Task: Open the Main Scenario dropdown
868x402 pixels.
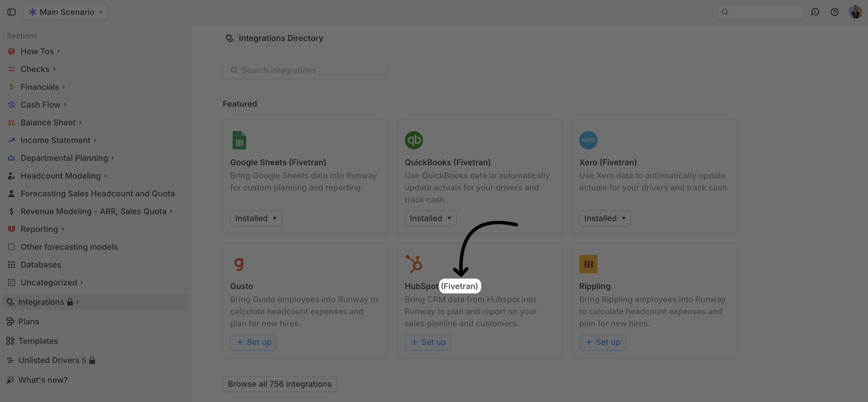Action: (65, 12)
